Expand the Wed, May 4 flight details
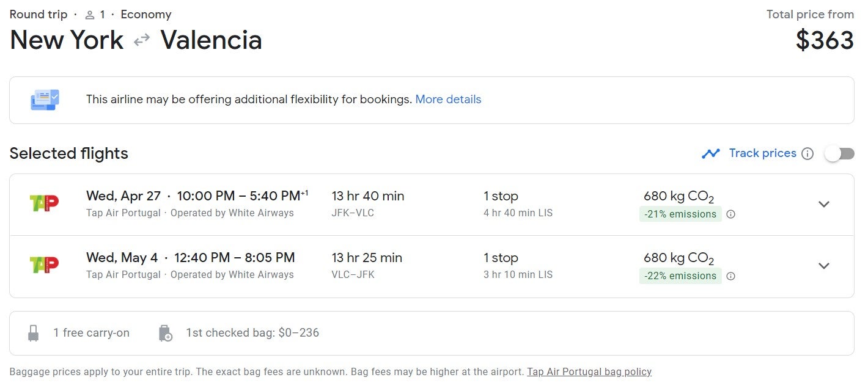 pyautogui.click(x=824, y=266)
